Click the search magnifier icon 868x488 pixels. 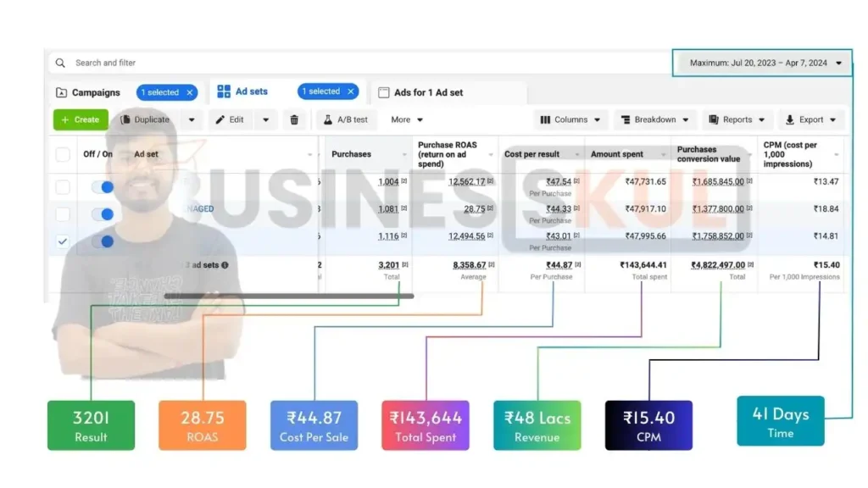point(60,63)
